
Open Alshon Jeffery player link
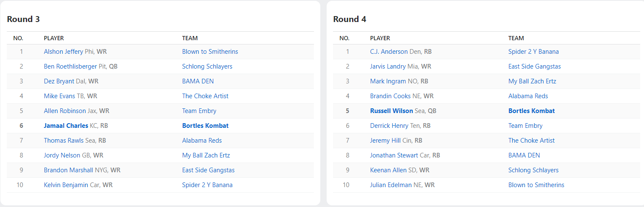coord(64,52)
